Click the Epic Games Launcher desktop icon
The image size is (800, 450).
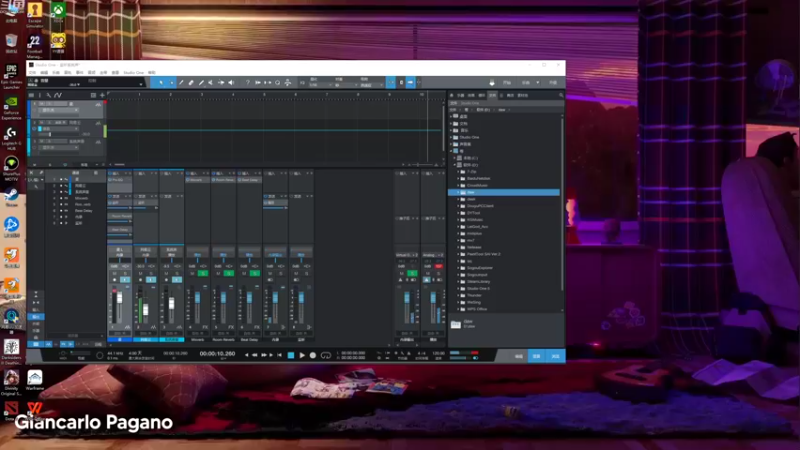click(x=11, y=77)
